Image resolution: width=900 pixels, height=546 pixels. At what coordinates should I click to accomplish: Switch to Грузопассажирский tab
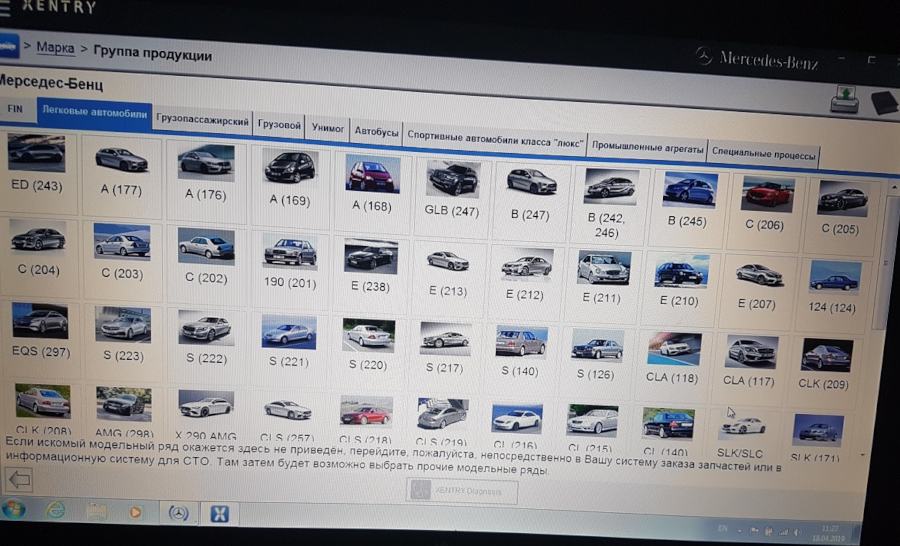coord(203,121)
